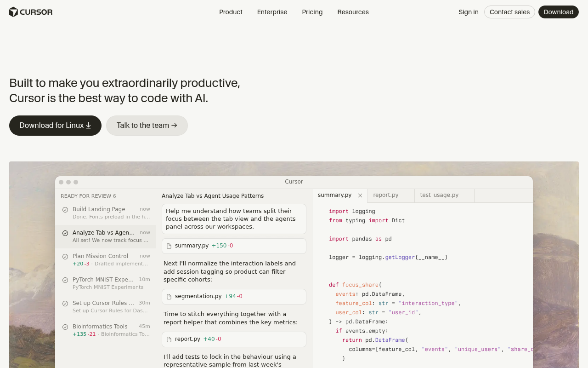Close the summary.py editor tab

pos(360,195)
